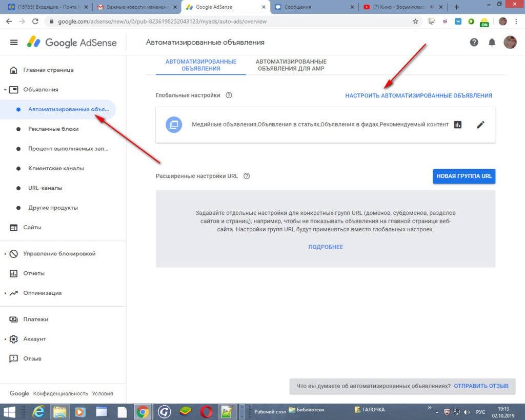Click the Help question mark icon in header
Viewport: 525px width, 420px height.
pyautogui.click(x=474, y=43)
